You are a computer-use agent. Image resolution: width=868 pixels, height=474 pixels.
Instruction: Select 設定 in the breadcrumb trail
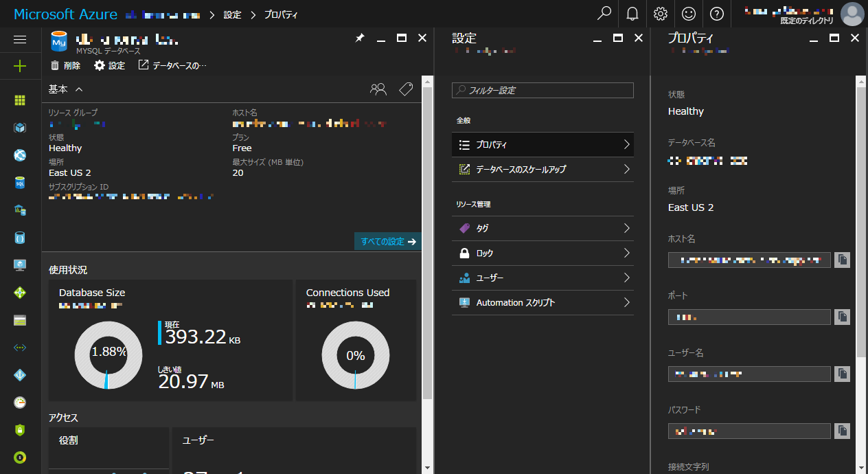point(231,14)
